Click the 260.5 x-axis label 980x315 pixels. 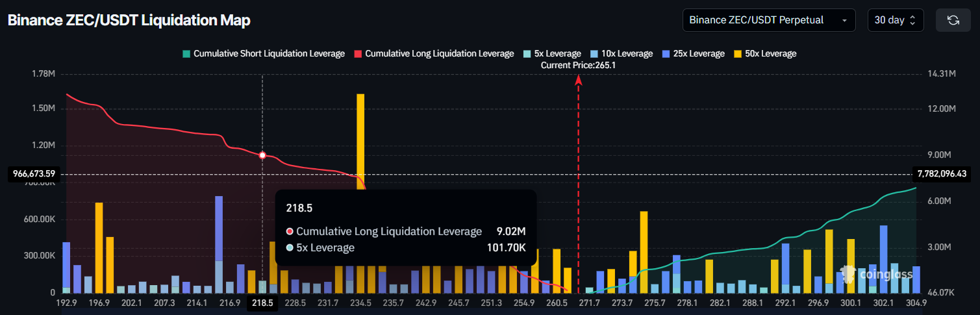(557, 303)
